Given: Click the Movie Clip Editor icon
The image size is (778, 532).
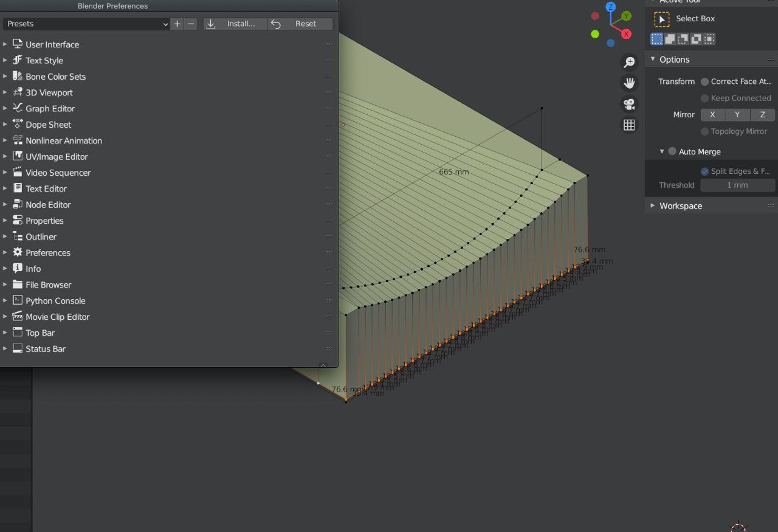Looking at the screenshot, I should click(x=18, y=316).
